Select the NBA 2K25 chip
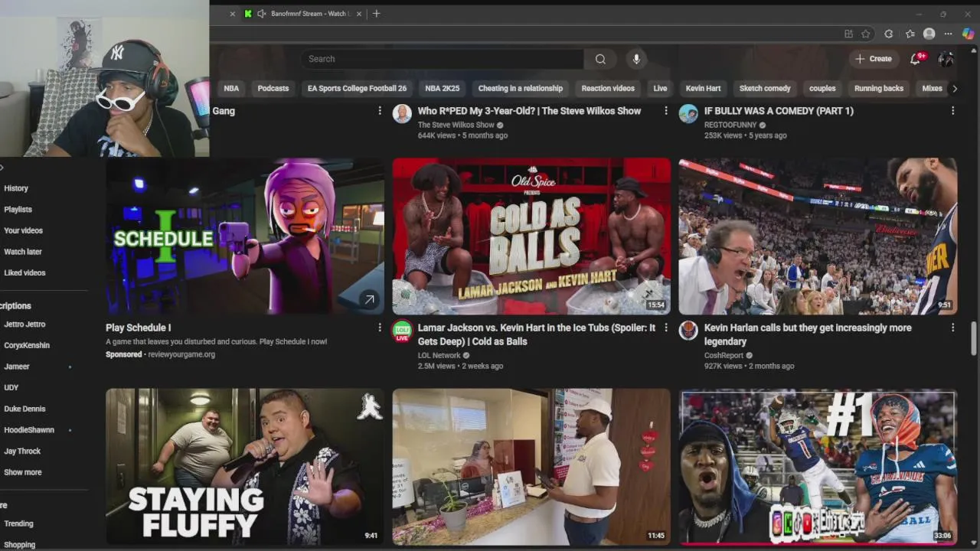Screen dimensions: 980x551 pos(443,88)
